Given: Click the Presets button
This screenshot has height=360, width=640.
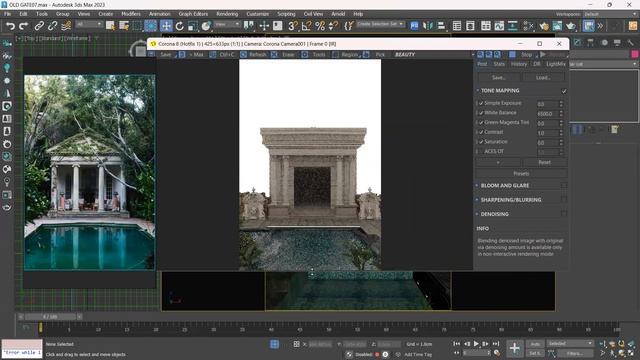Looking at the screenshot, I should (x=521, y=173).
